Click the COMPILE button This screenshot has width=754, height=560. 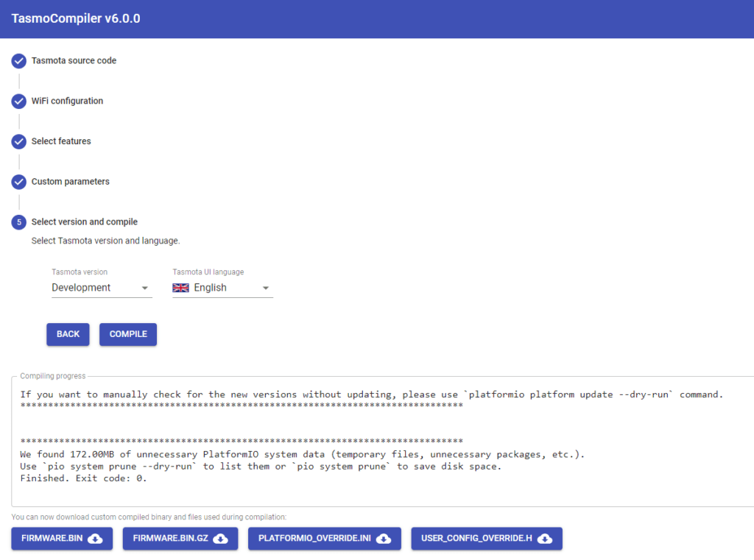127,334
